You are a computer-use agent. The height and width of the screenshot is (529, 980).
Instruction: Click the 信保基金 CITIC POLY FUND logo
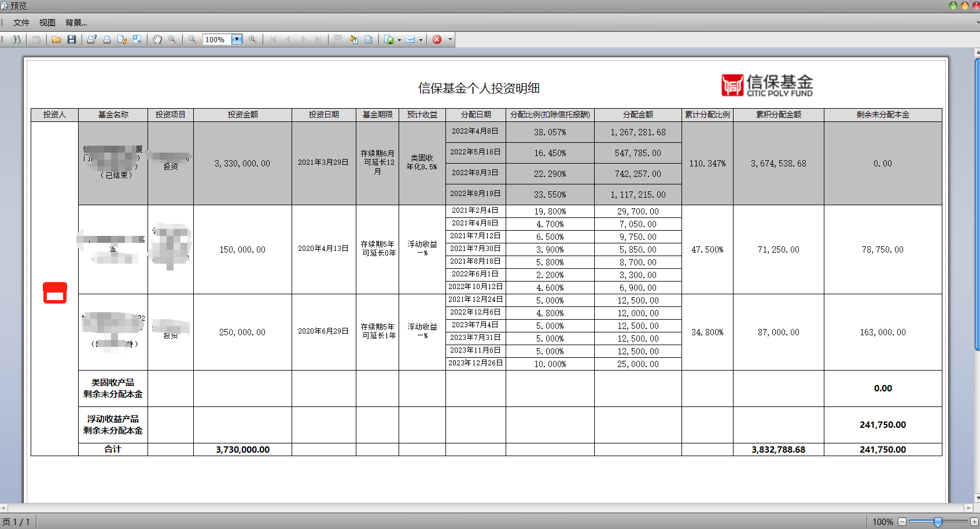coord(767,85)
